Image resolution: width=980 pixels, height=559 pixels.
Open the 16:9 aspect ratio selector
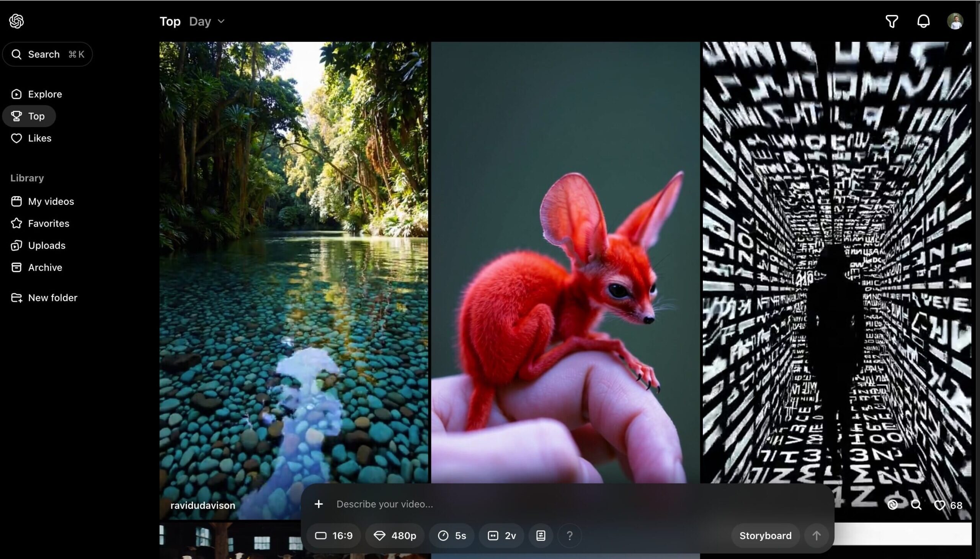point(334,536)
